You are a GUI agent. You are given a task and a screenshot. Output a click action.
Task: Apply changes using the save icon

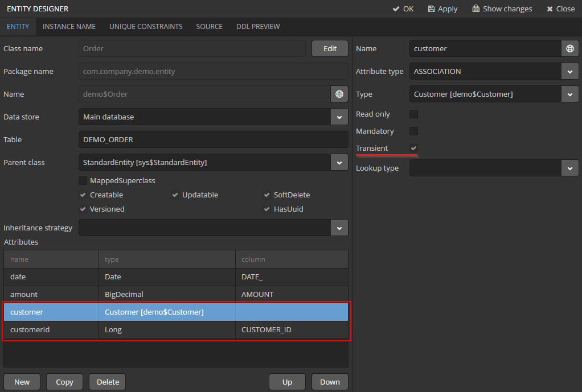[x=442, y=9]
